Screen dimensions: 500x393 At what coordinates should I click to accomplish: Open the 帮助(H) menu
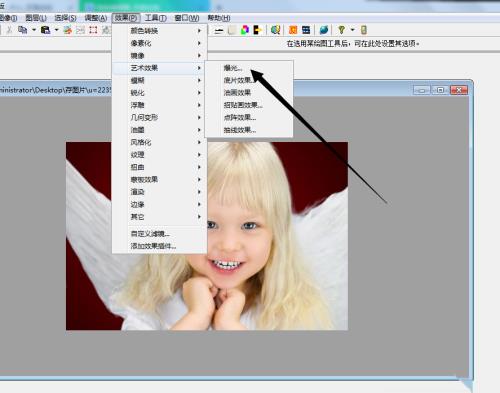219,18
